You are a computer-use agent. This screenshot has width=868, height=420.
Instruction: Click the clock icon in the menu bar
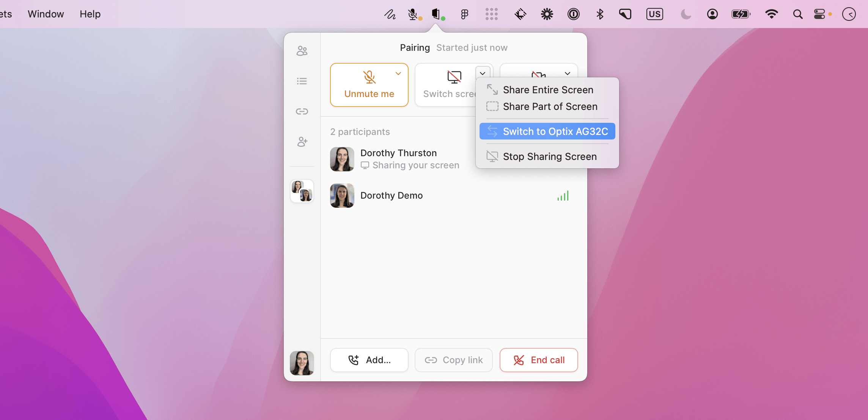[849, 14]
